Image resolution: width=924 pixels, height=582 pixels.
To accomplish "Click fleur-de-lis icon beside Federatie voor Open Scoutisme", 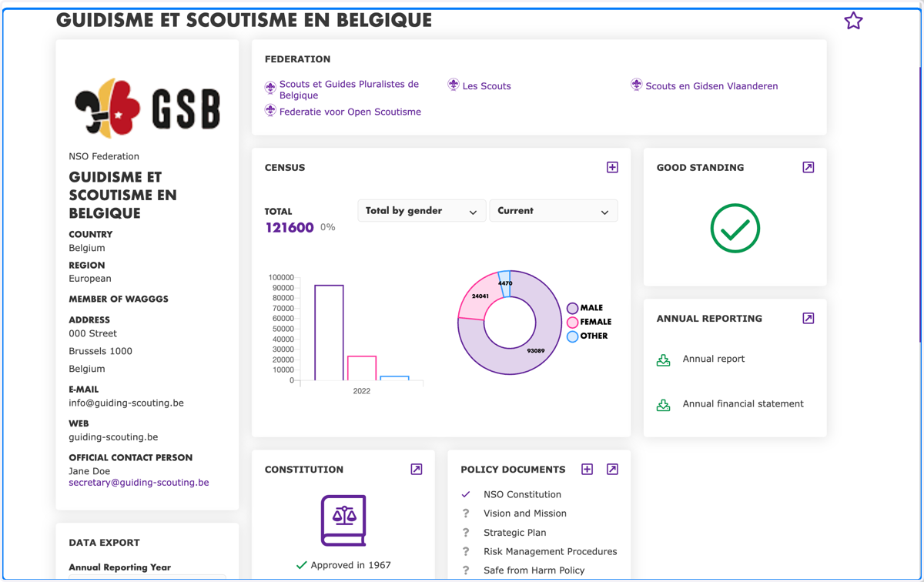I will click(x=270, y=111).
